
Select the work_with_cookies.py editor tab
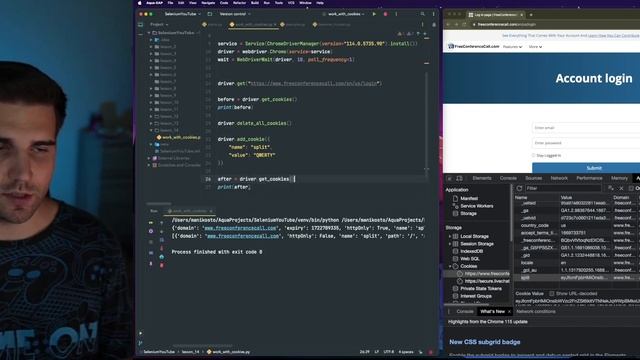click(x=253, y=24)
